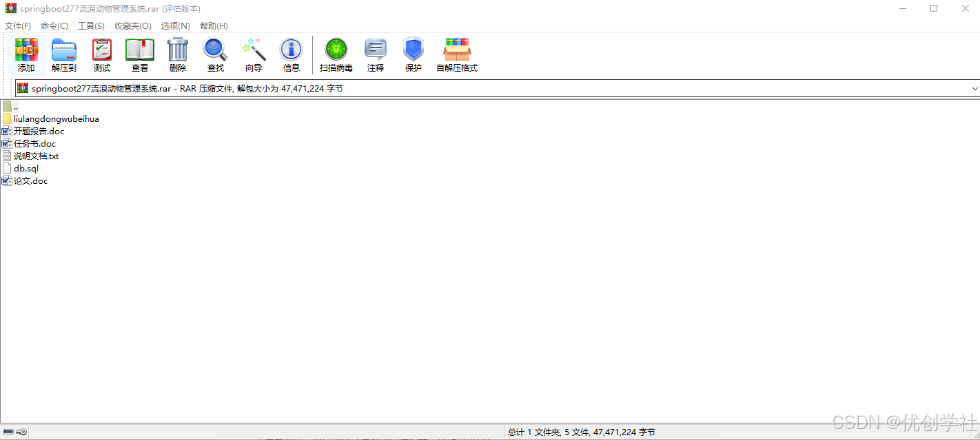This screenshot has height=440, width=980.
Task: Click the WinRAR icon in title bar
Action: click(11, 8)
